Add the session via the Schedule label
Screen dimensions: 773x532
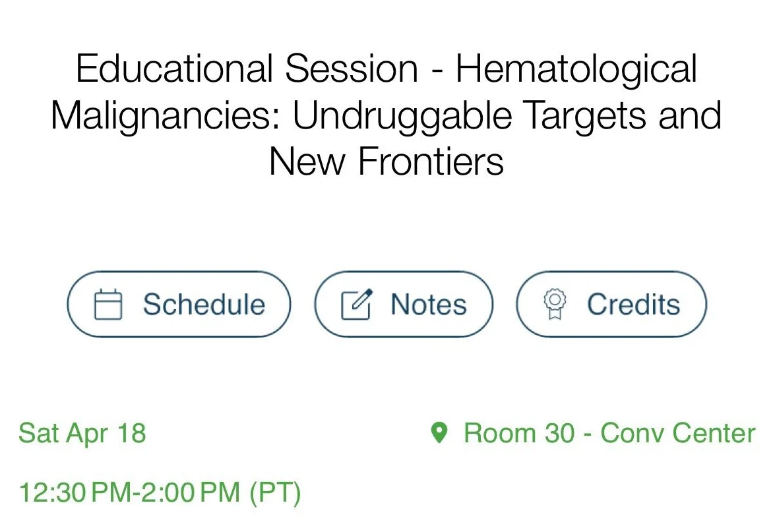point(204,305)
